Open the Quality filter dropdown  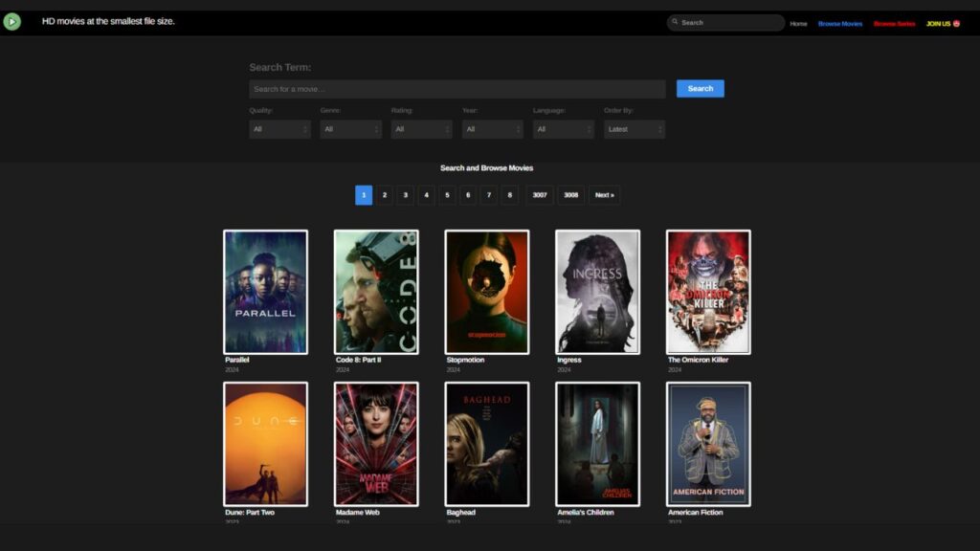tap(278, 129)
